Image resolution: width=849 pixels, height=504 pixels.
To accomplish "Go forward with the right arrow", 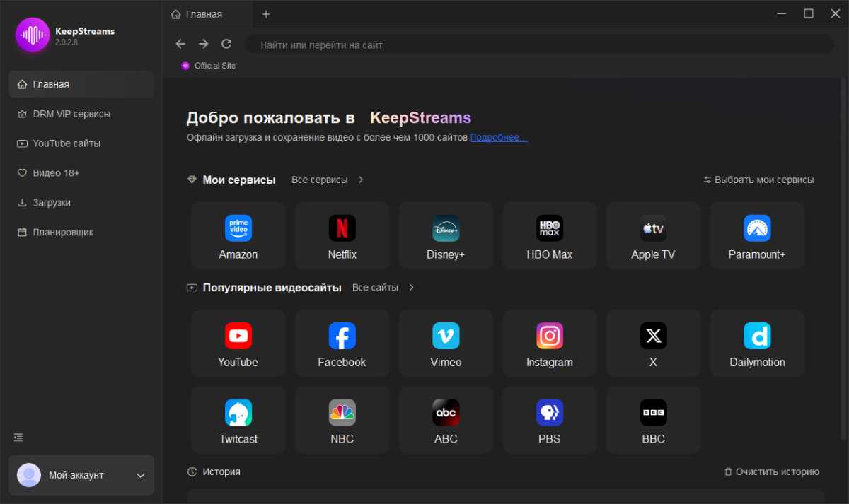I will click(204, 44).
